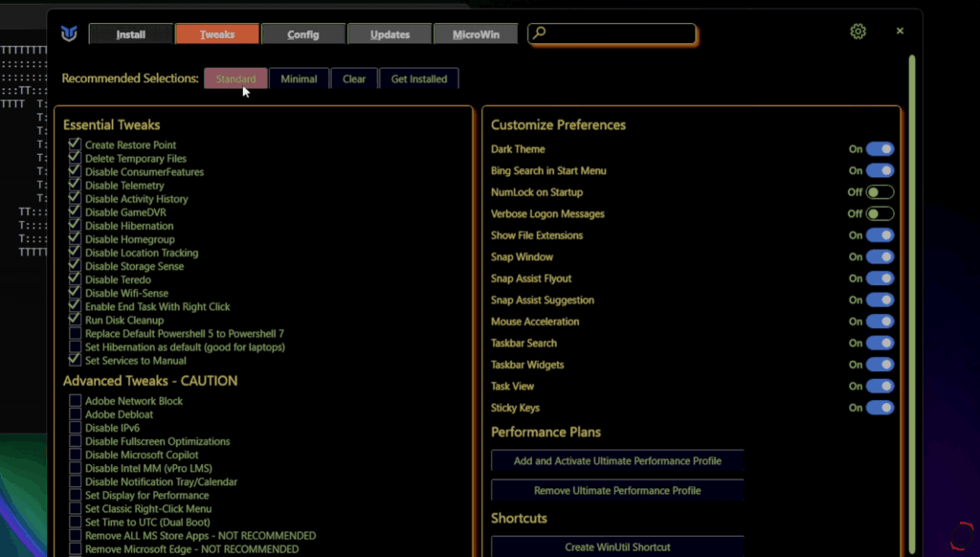Uncheck Disable Homegroup checkbox

click(x=75, y=239)
